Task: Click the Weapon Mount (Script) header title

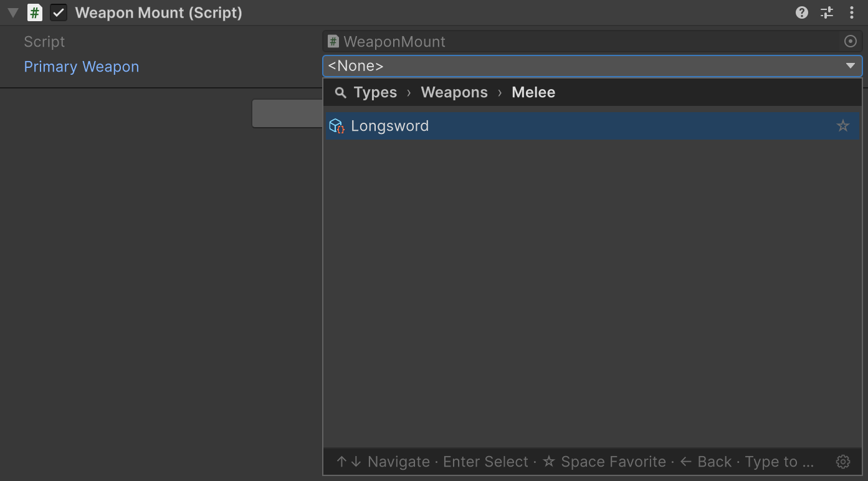Action: tap(158, 12)
